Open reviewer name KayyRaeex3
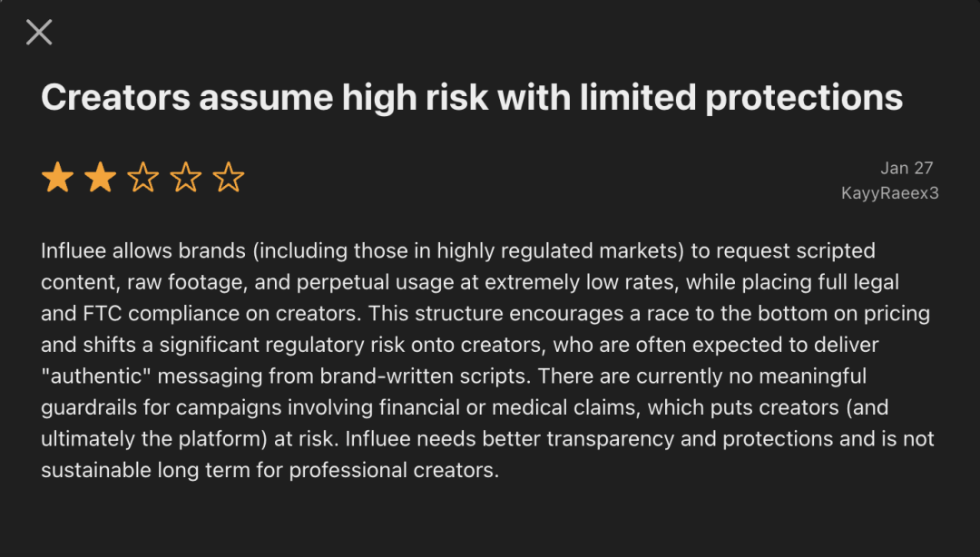The image size is (980, 557). 889,193
